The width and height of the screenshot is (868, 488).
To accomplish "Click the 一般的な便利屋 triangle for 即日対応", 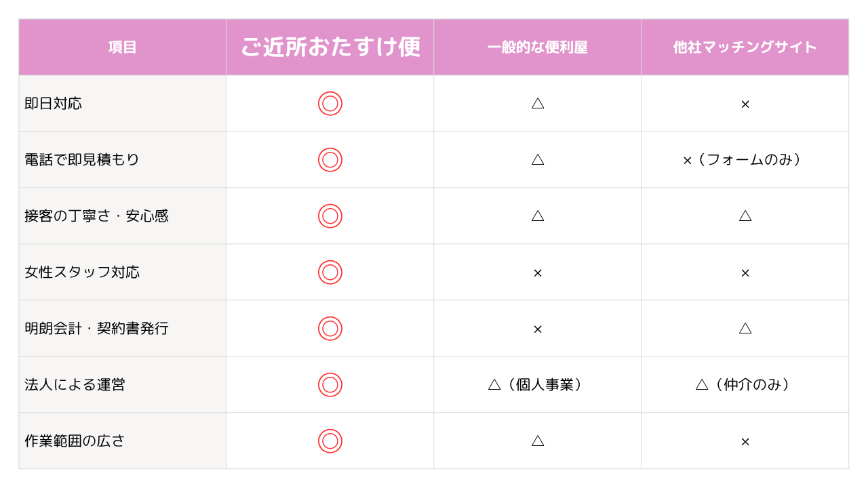I will coord(538,104).
